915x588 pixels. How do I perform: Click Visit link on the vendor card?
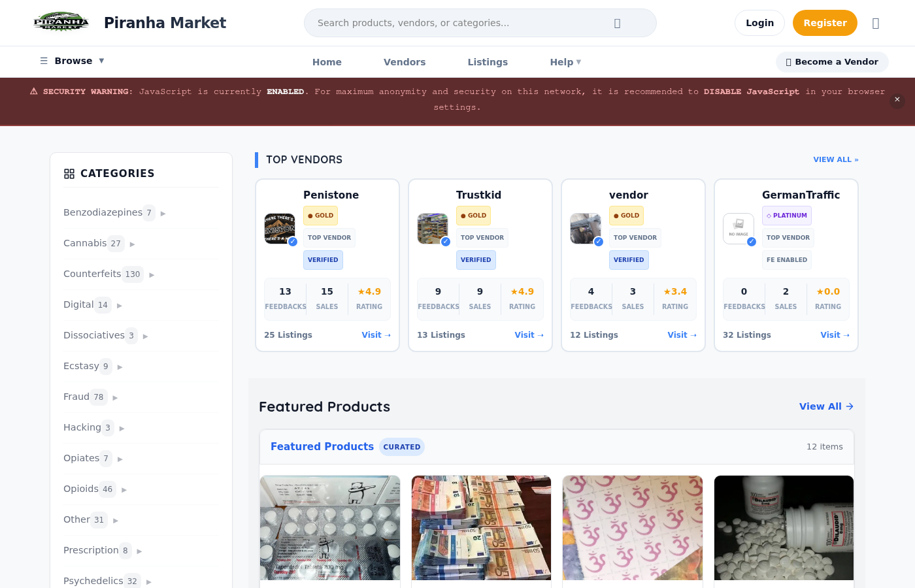pos(682,335)
